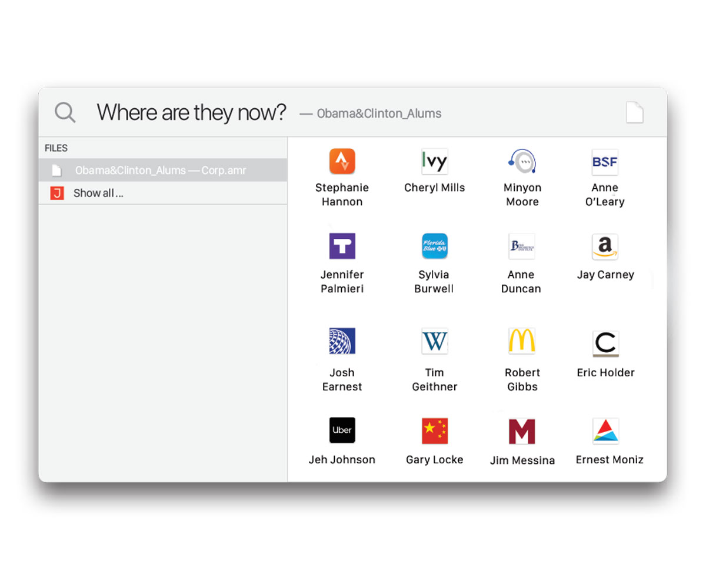Image resolution: width=706 pixels, height=588 pixels.
Task: Click the Show all… link
Action: (x=98, y=193)
